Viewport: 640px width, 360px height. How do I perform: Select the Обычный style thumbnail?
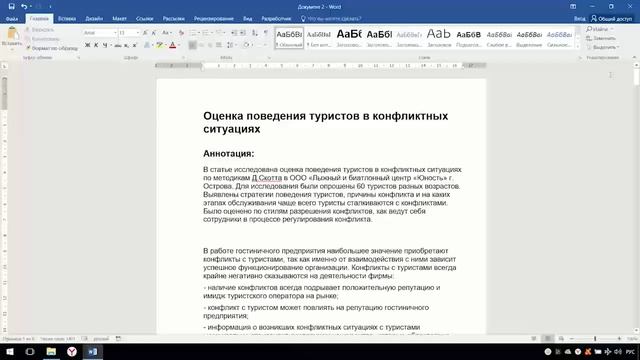(x=289, y=38)
